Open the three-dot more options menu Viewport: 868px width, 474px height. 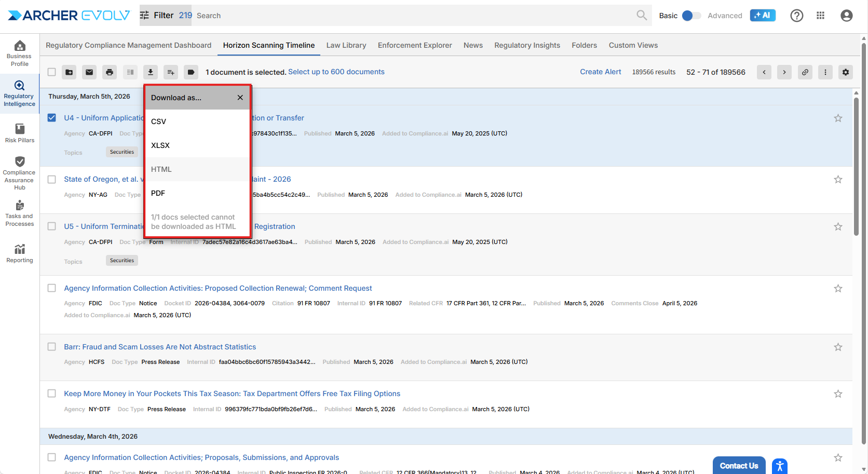(x=825, y=72)
